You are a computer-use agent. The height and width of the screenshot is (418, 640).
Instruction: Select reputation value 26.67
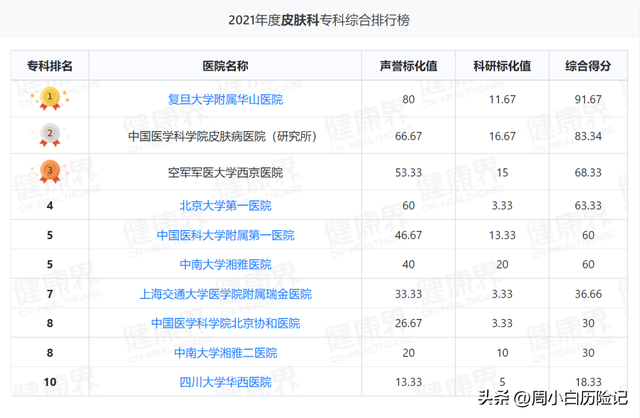coord(409,323)
